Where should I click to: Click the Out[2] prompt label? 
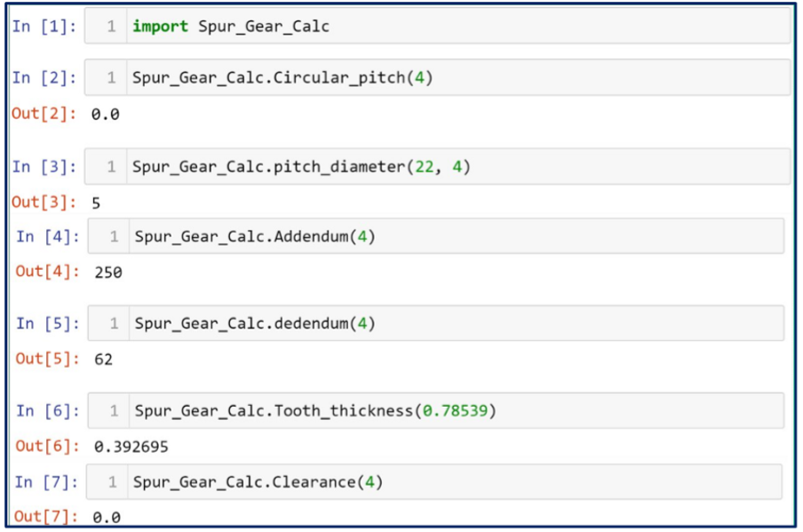pos(44,114)
